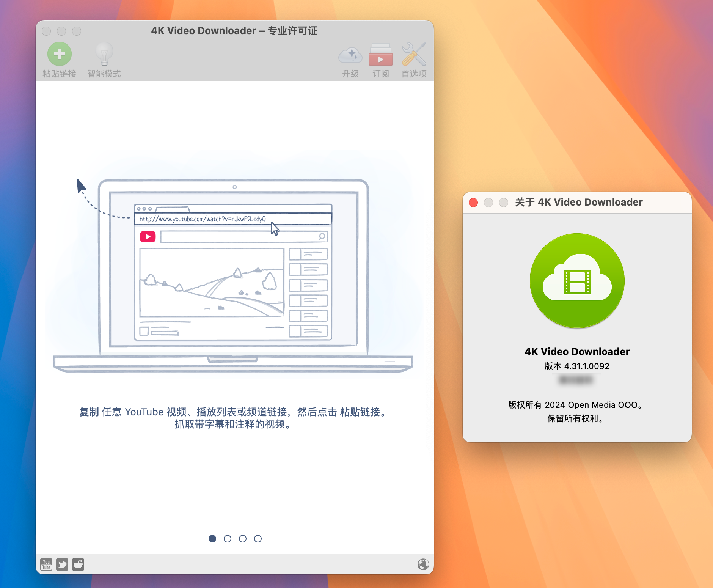Click the About window title 关于 4K Video Downloader
Screen dimensions: 713x588
coord(579,202)
